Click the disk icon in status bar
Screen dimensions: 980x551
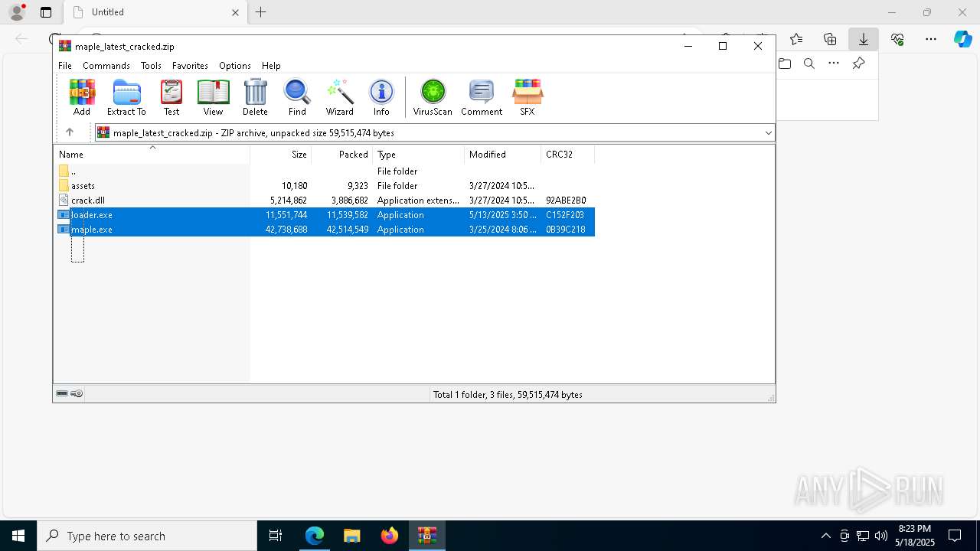tap(62, 393)
